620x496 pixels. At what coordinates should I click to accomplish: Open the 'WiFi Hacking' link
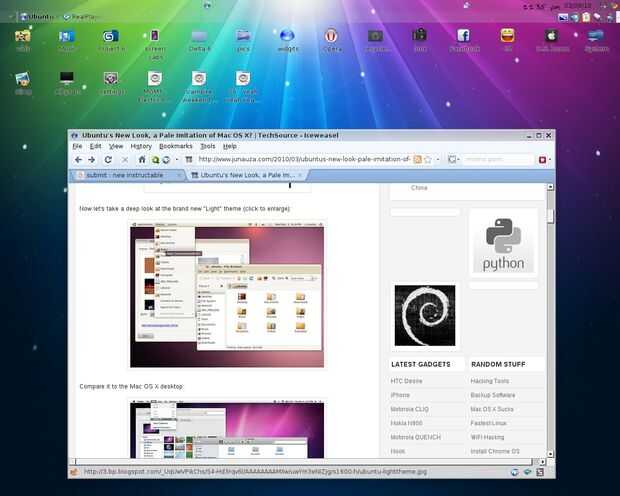(487, 437)
